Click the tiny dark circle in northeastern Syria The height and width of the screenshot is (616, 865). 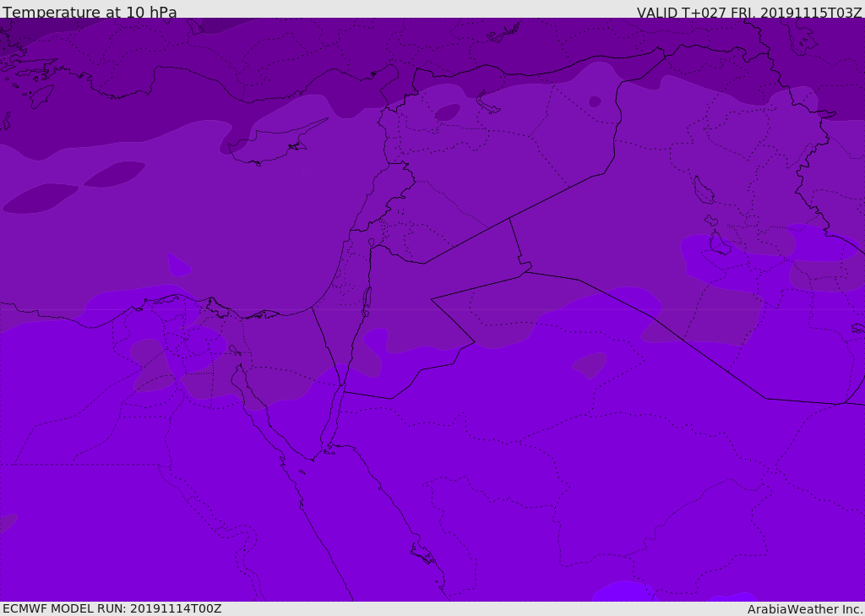[595, 101]
